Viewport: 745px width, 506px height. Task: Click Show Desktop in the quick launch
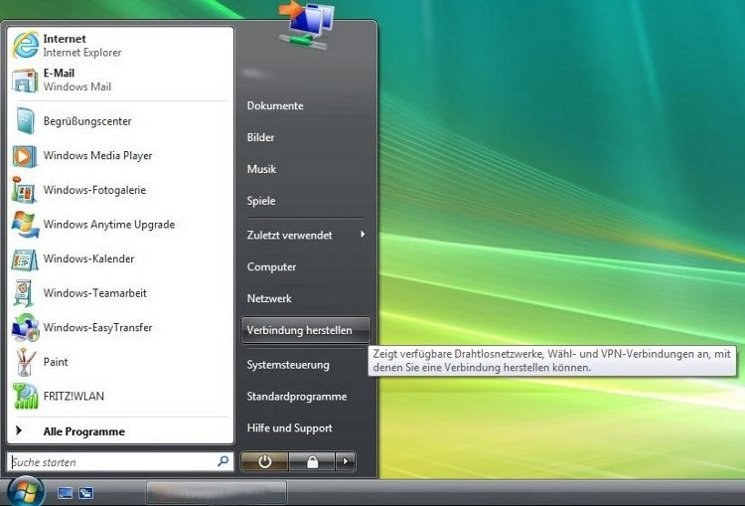(x=65, y=493)
